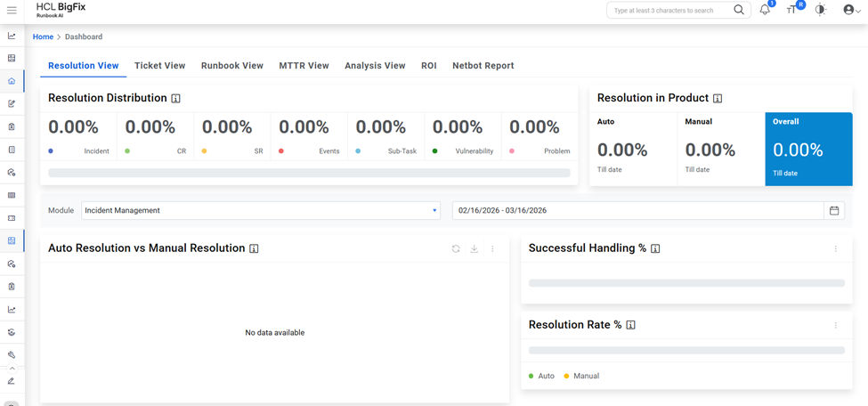The image size is (868, 406).
Task: Expand the Module dropdown Incident Management
Action: pos(261,210)
